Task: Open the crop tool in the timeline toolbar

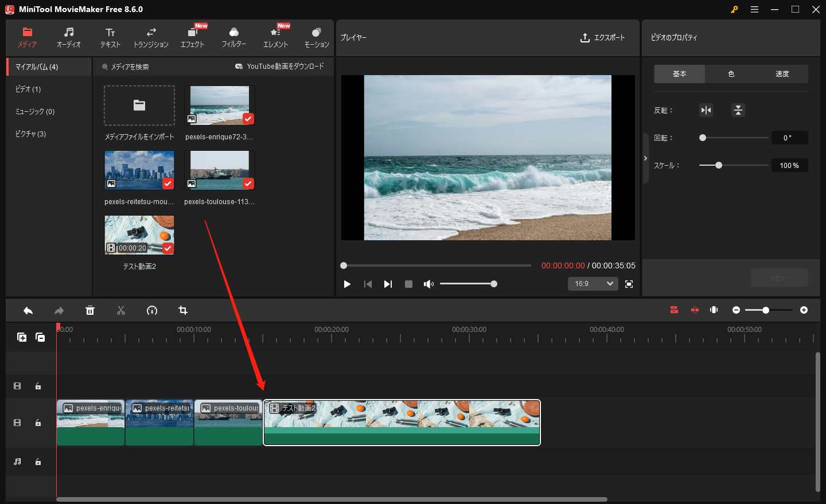Action: click(x=182, y=310)
